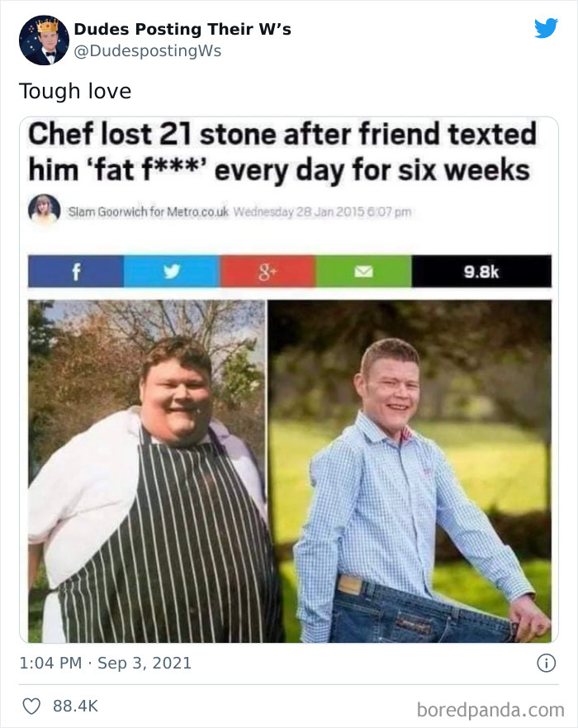Click the Tough love tweet text
578x728 pixels.
pyautogui.click(x=75, y=91)
